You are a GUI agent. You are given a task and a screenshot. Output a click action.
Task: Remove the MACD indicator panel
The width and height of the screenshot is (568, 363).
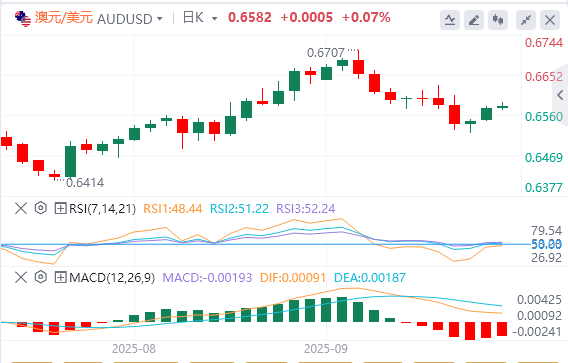point(21,278)
